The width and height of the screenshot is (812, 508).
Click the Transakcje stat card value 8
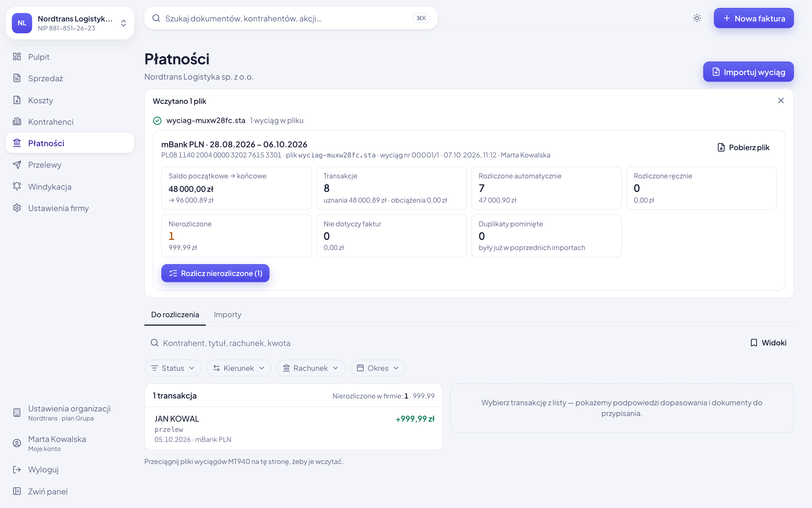[326, 188]
